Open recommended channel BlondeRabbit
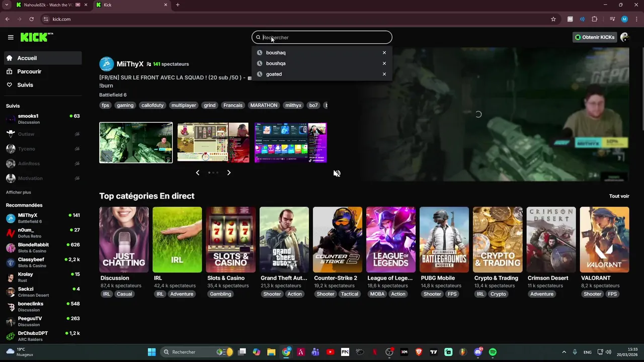Screen dimensions: 644x362 [x=43, y=247]
